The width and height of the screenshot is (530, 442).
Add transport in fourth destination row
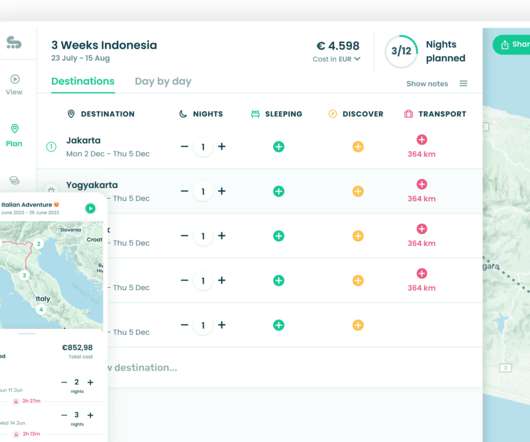click(421, 273)
